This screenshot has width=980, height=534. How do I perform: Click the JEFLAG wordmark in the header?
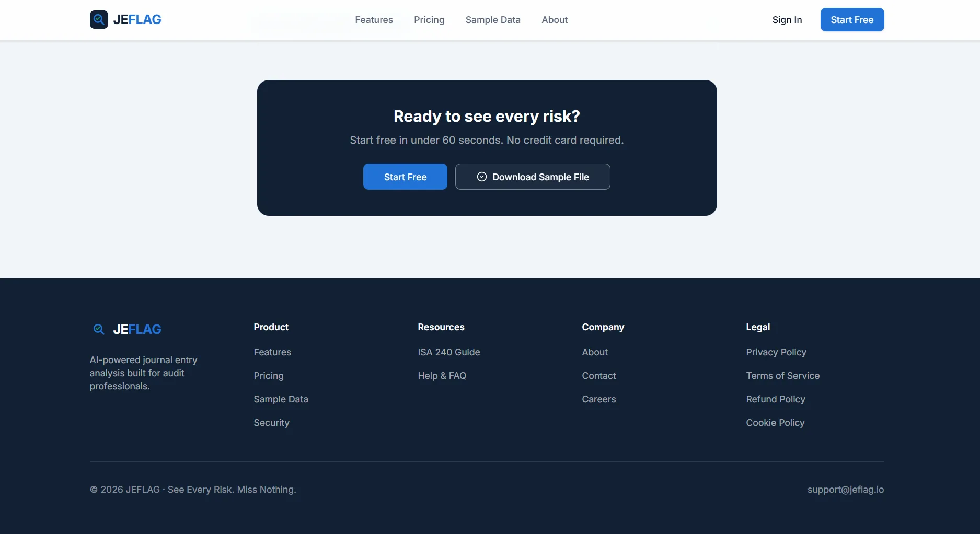click(x=137, y=19)
